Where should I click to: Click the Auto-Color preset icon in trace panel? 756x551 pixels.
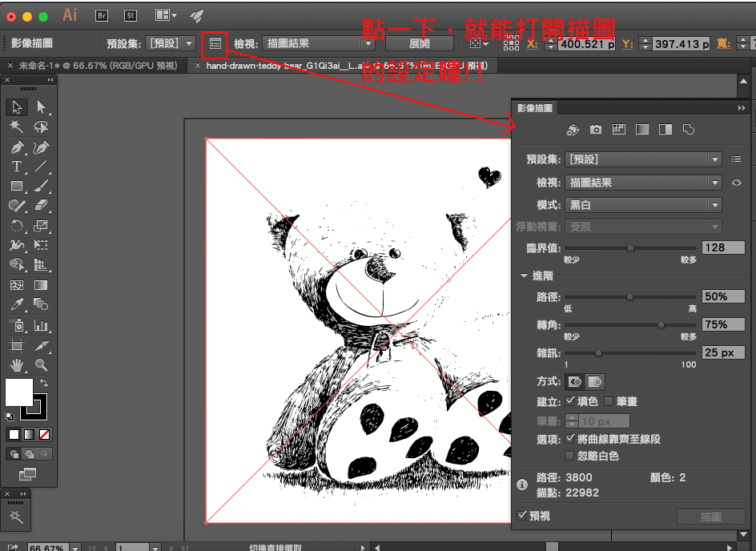click(x=573, y=130)
